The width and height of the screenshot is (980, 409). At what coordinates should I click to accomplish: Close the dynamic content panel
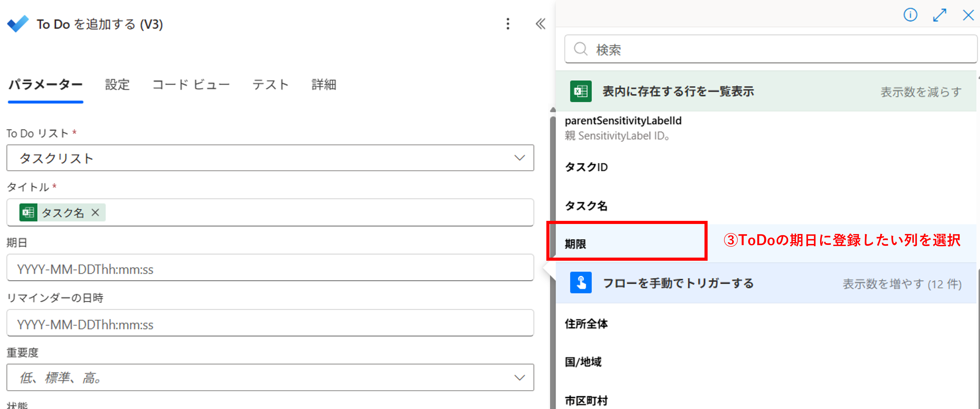968,15
